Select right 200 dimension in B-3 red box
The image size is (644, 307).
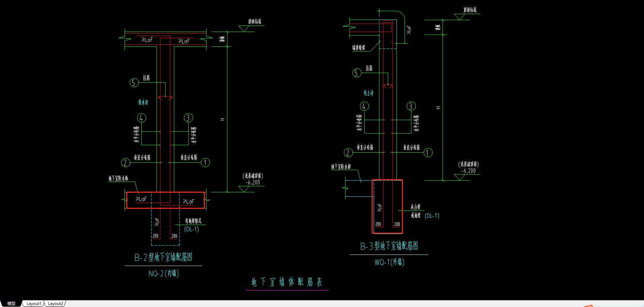pyautogui.click(x=397, y=224)
